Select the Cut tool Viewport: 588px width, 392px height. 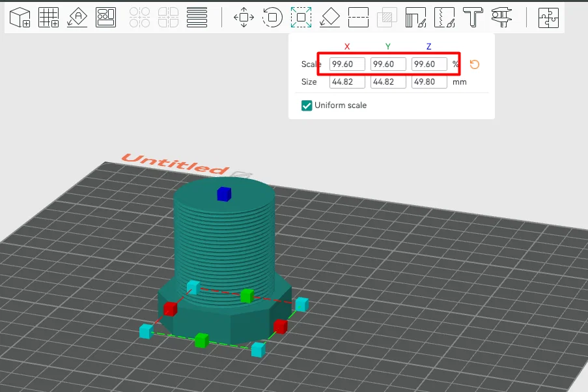(x=358, y=17)
